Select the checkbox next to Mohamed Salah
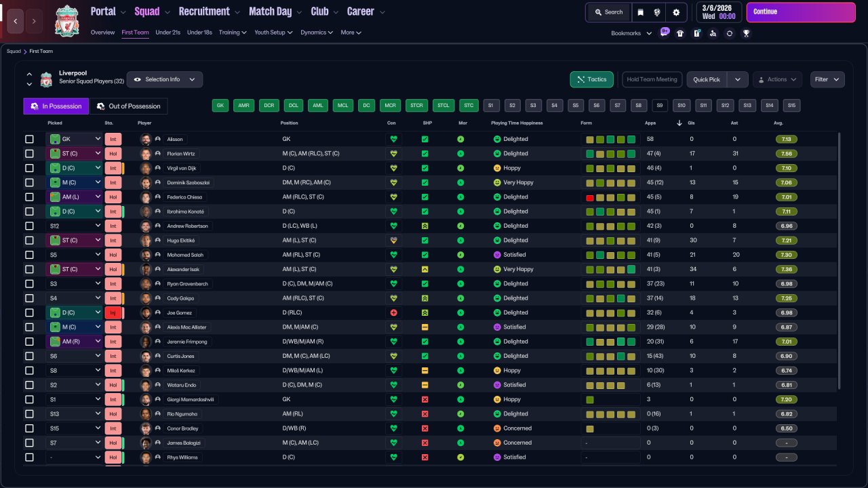The height and width of the screenshot is (488, 868). 29,255
